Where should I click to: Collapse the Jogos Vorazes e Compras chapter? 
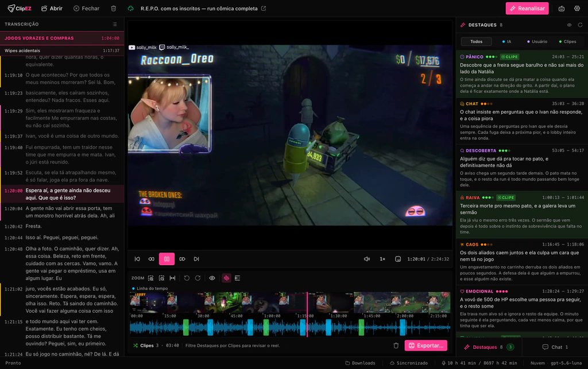[x=62, y=38]
